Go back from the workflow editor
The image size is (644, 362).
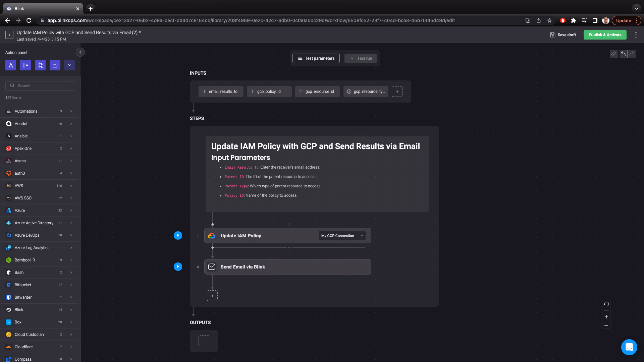click(x=9, y=35)
